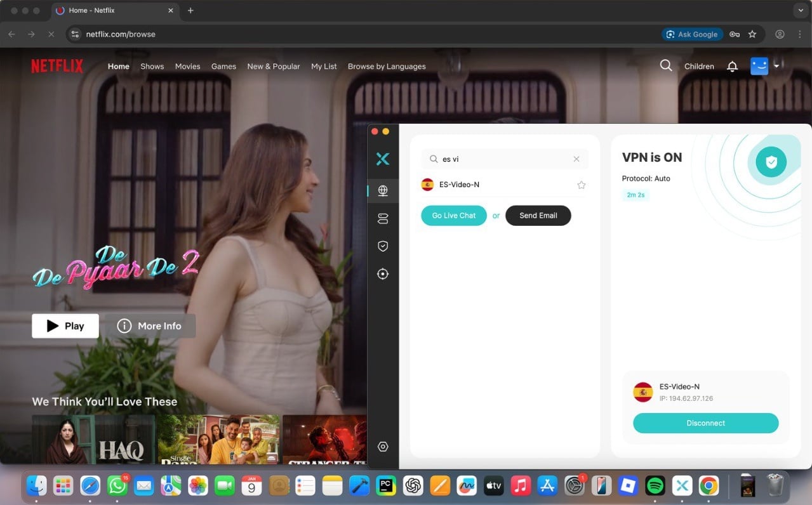This screenshot has width=812, height=505.
Task: Clear the VPN server search text
Action: (x=576, y=159)
